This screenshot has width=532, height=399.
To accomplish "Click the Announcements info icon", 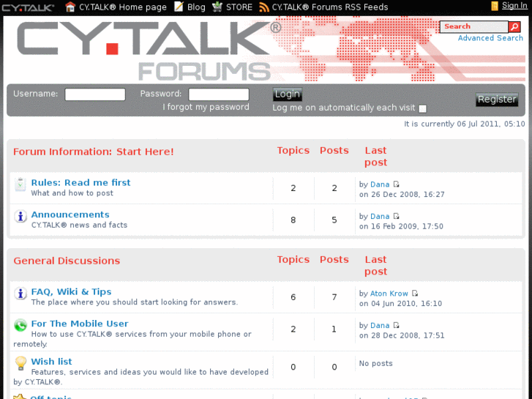I will (20, 216).
